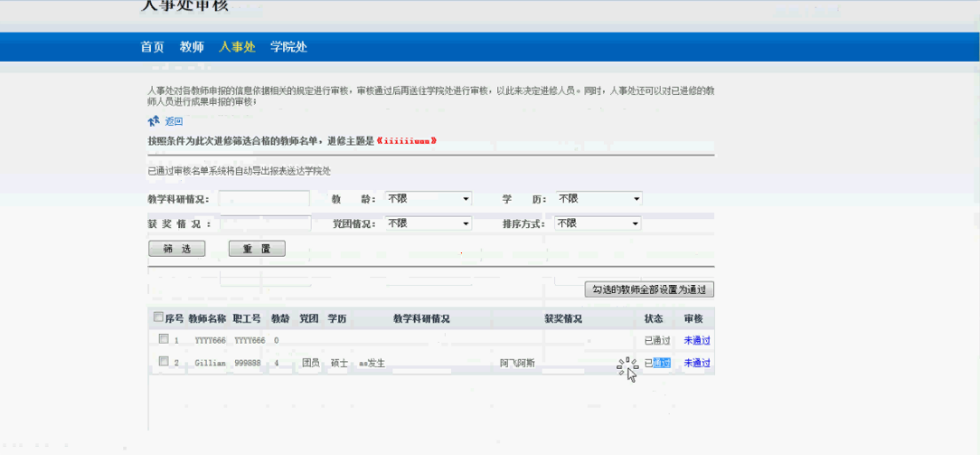Click the 教学科研情况 column header
980x455 pixels.
tap(422, 318)
